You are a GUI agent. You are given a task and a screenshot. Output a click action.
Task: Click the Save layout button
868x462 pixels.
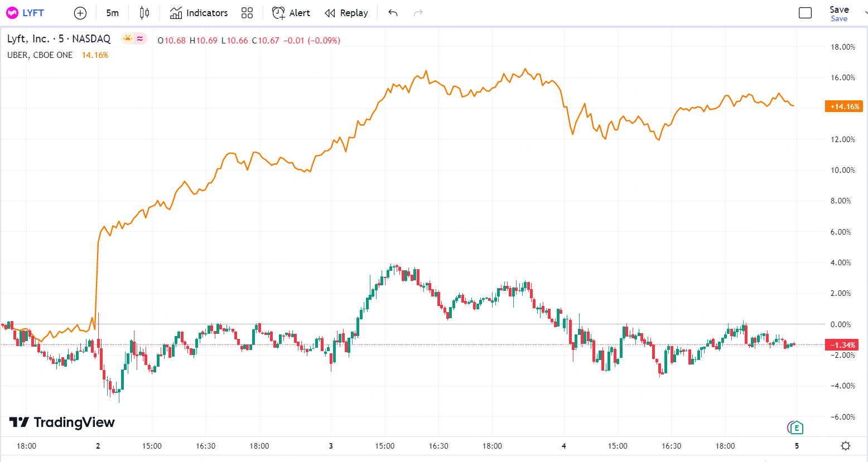tap(839, 13)
